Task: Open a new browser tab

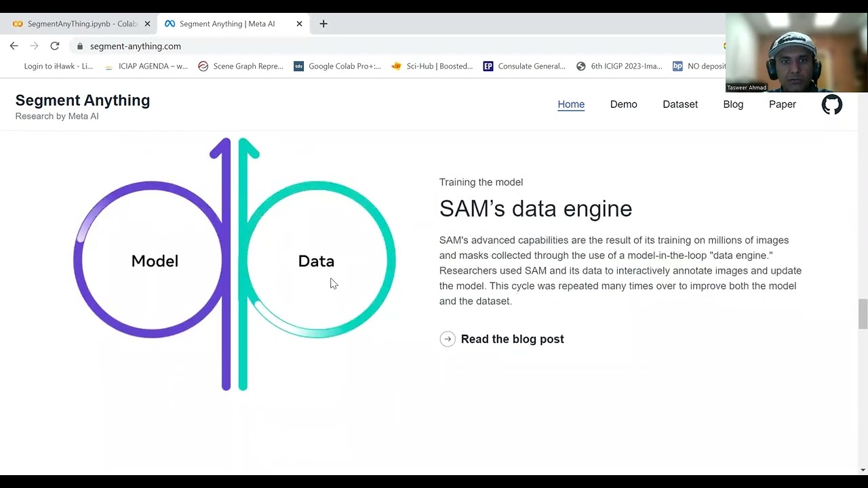Action: pyautogui.click(x=323, y=24)
